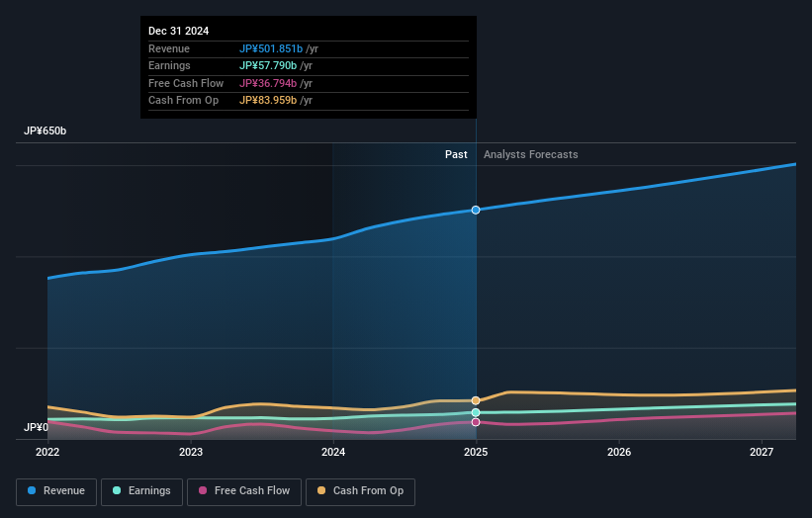Click the pink Free Cash Flow legend dot
This screenshot has height=518, width=812.
coord(203,490)
